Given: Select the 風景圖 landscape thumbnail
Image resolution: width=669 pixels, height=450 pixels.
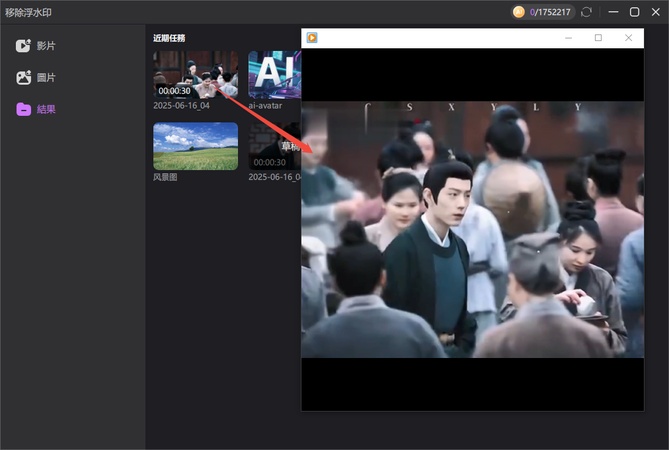Looking at the screenshot, I should tap(195, 146).
